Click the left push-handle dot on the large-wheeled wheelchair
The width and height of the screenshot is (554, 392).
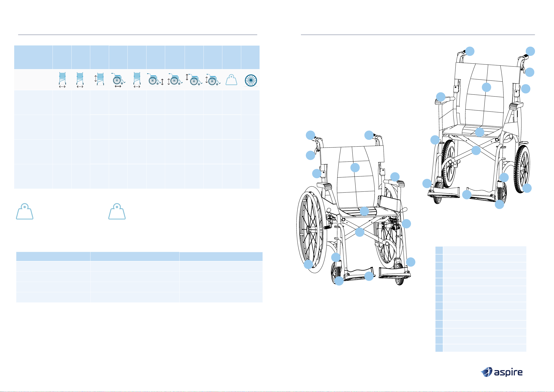[310, 135]
